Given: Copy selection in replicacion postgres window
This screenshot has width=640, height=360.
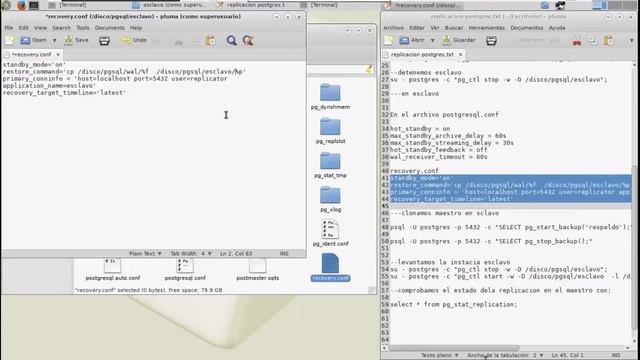Looking at the screenshot, I should 593,41.
